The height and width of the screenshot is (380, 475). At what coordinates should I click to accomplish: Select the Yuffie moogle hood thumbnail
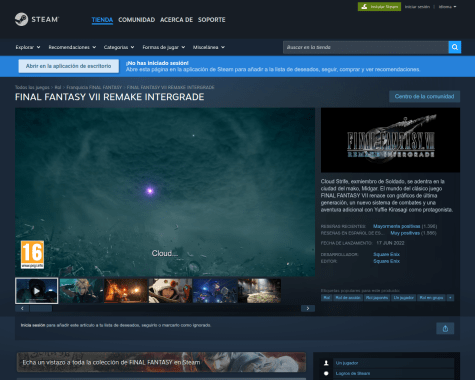tap(170, 291)
